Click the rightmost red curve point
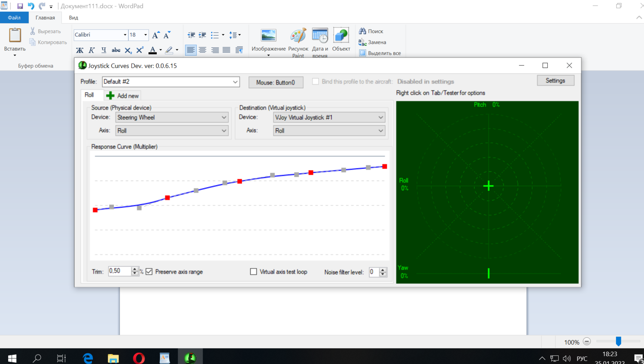Screen dimensions: 644x364 pos(385,167)
